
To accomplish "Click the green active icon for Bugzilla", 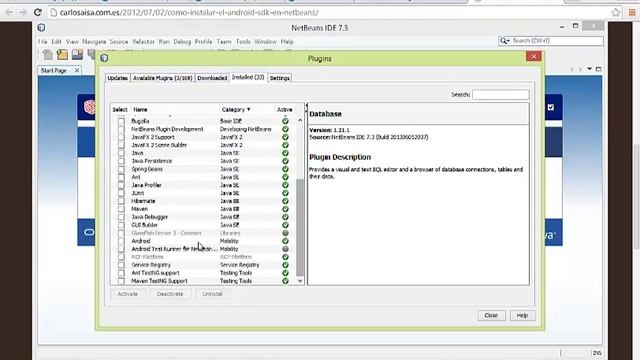I will (285, 121).
